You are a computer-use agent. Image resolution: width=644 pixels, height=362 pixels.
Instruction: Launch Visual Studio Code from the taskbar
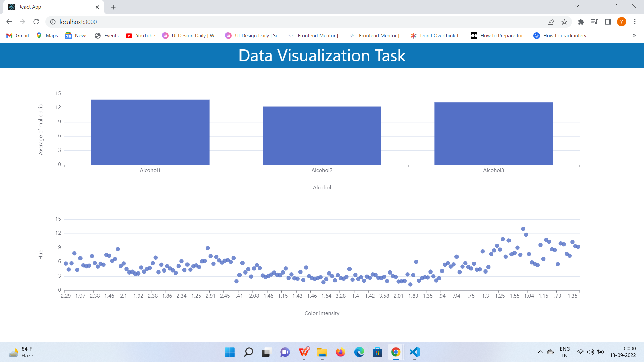click(414, 352)
